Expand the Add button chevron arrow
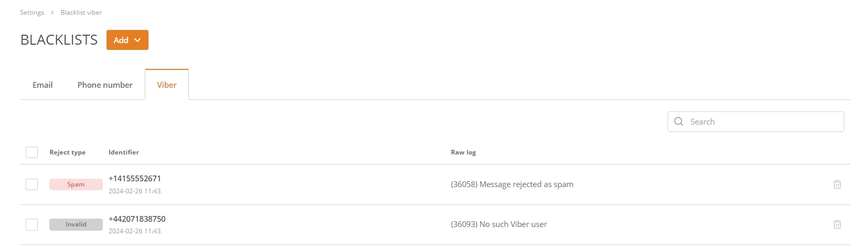Viewport: 868px width, 247px height. pyautogui.click(x=137, y=40)
